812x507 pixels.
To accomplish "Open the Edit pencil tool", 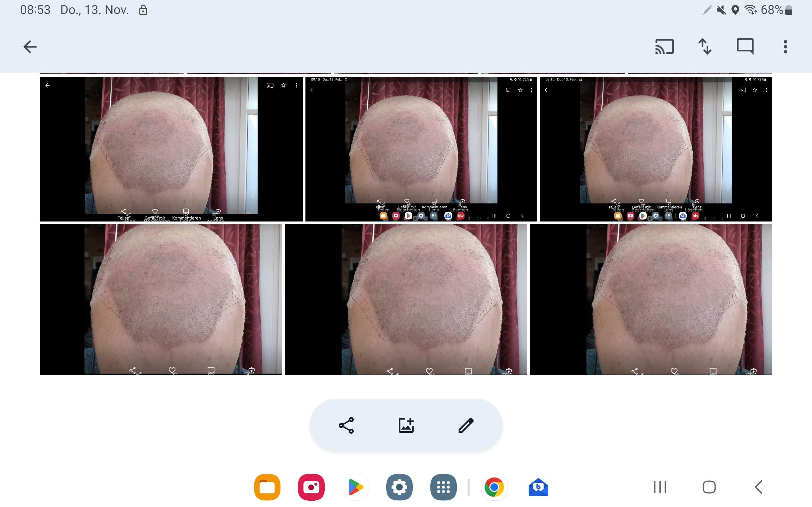I will [465, 425].
